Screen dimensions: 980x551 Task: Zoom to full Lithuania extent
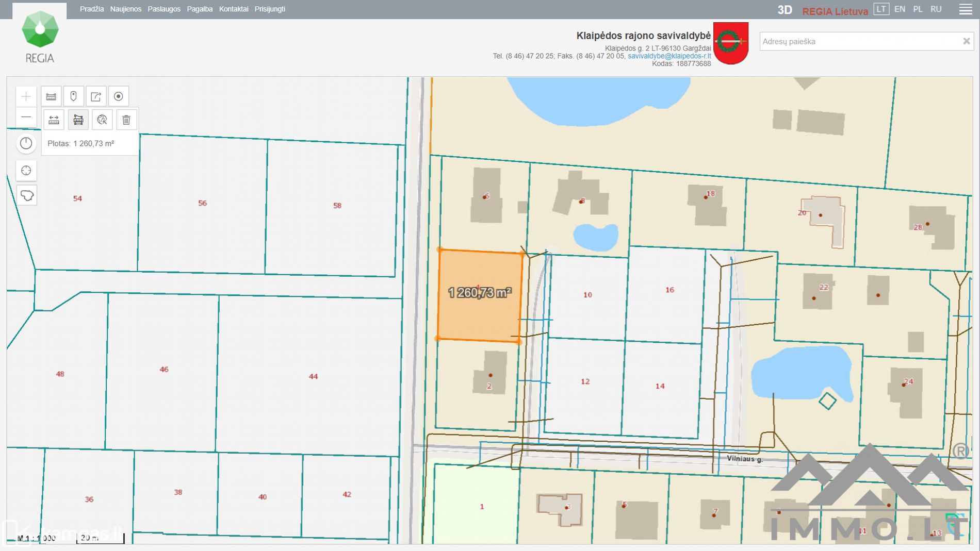[27, 195]
